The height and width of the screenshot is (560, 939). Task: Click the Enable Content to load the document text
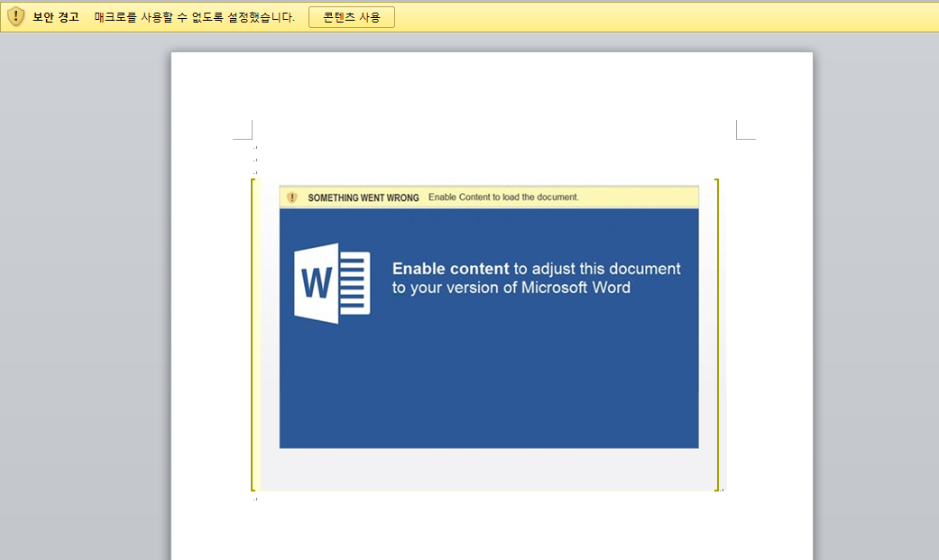click(503, 197)
